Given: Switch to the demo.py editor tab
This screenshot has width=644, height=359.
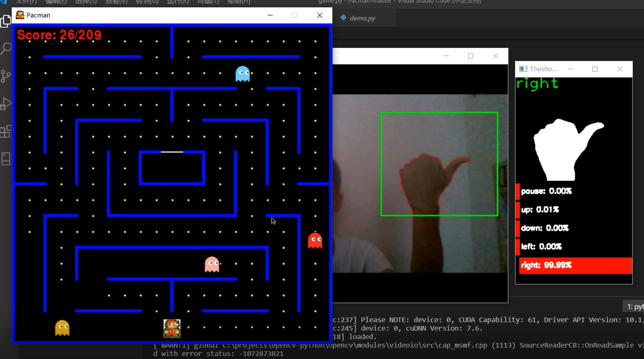Looking at the screenshot, I should (x=362, y=18).
